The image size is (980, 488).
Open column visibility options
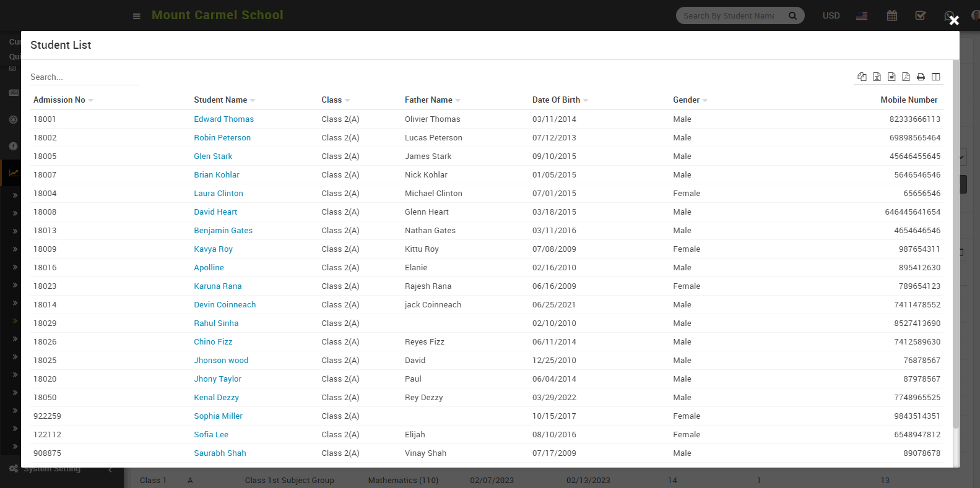click(935, 77)
